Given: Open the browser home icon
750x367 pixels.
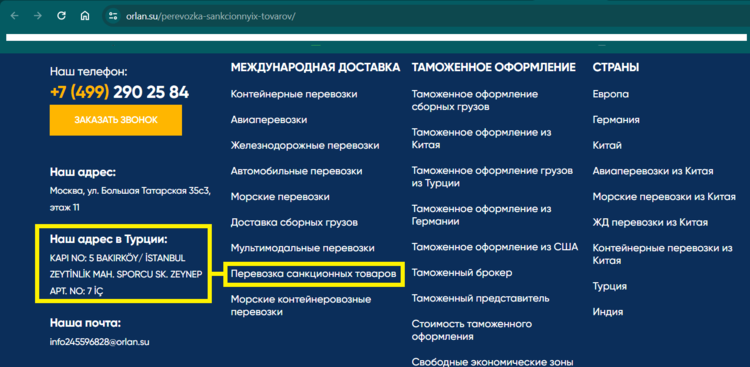Looking at the screenshot, I should [85, 16].
